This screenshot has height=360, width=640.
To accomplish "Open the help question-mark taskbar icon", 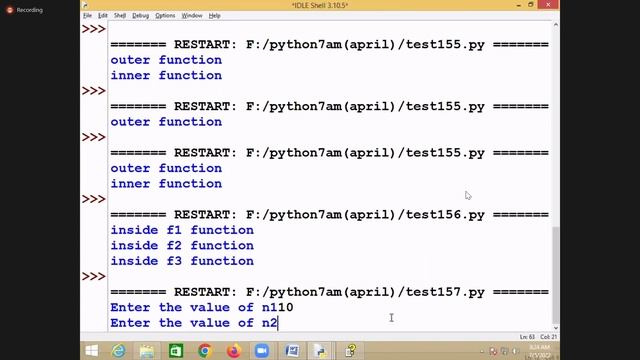I will 350,351.
